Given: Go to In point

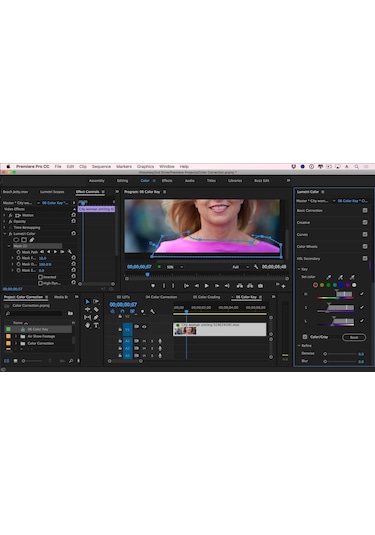Looking at the screenshot, I should click(186, 286).
